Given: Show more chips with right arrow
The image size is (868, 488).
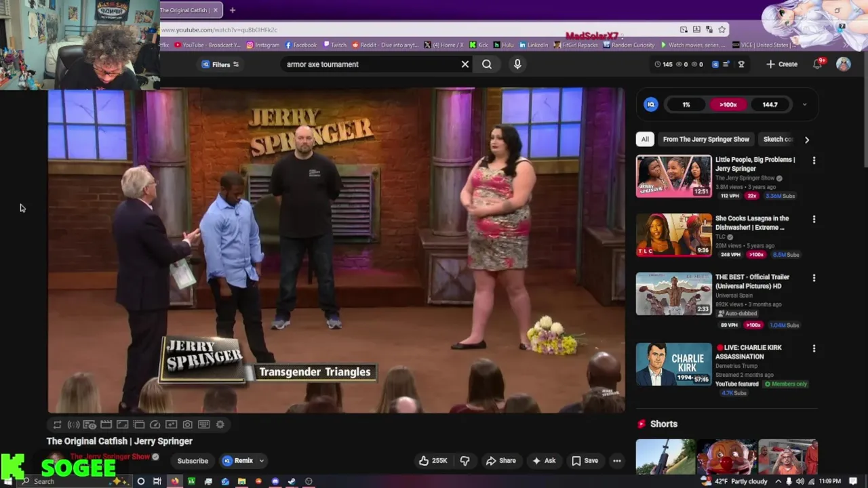Looking at the screenshot, I should pos(807,140).
